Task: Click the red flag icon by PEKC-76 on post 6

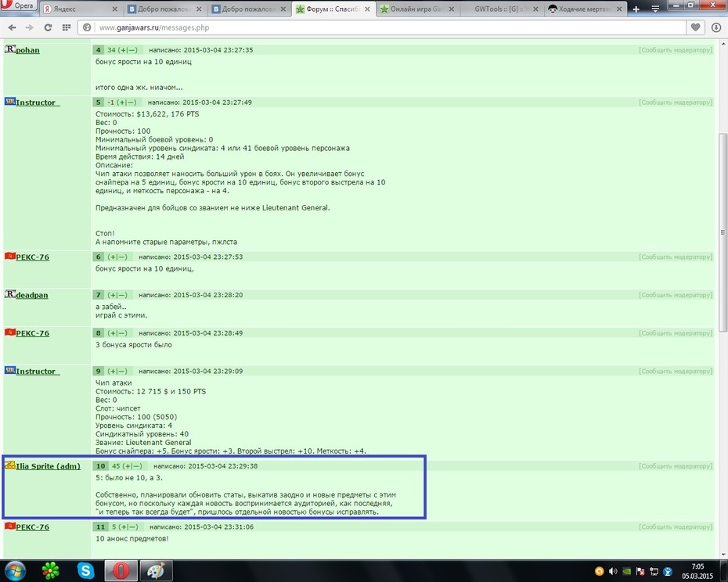Action: 9,256
